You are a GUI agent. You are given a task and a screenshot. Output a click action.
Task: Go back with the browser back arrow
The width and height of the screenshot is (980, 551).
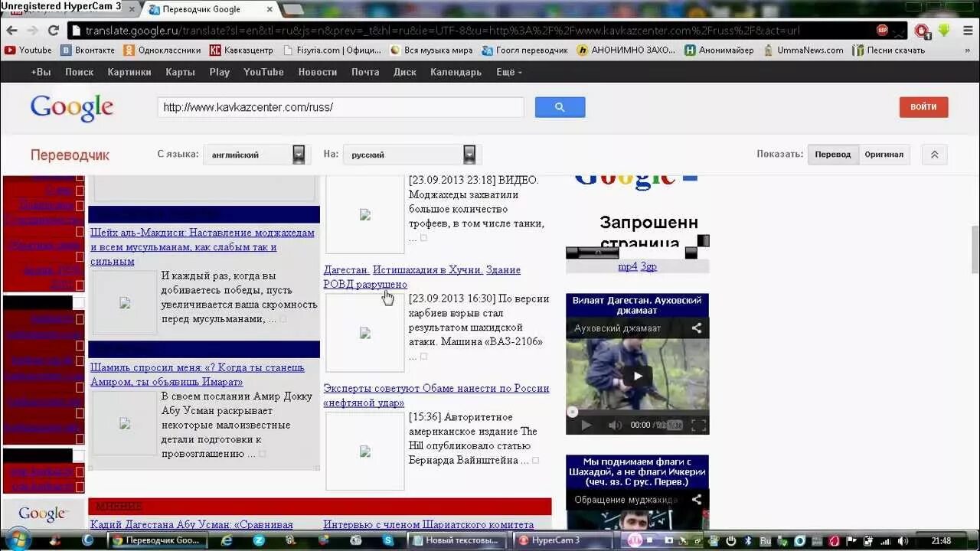[11, 31]
